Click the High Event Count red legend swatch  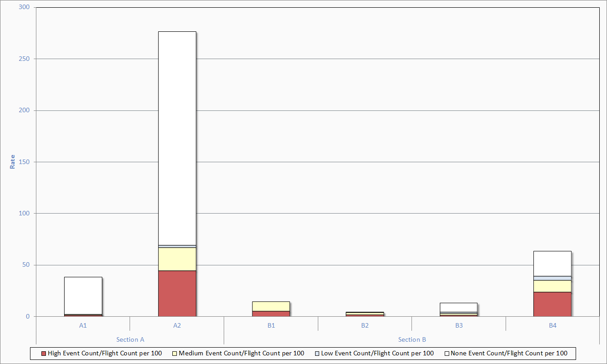click(43, 354)
